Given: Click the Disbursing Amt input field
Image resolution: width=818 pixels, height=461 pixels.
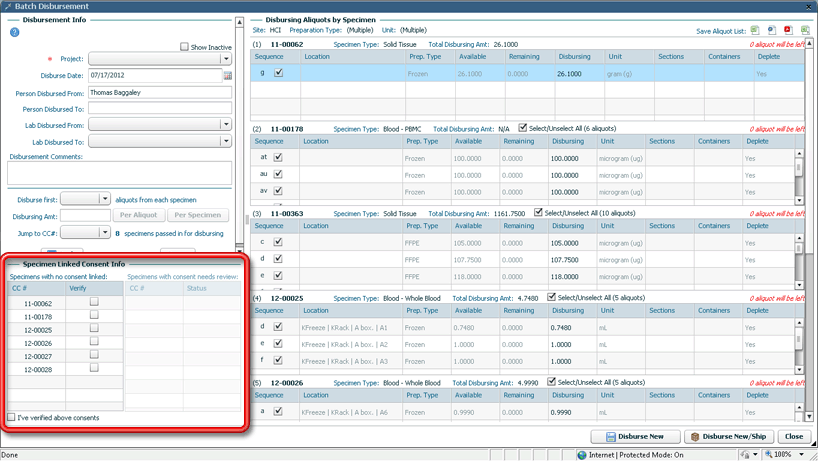Looking at the screenshot, I should (86, 215).
